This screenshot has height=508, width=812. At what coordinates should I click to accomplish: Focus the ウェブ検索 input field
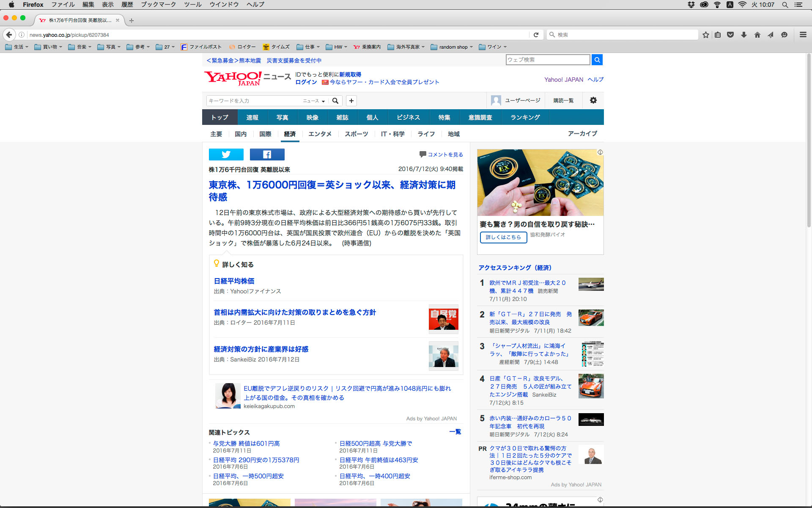[x=547, y=60]
